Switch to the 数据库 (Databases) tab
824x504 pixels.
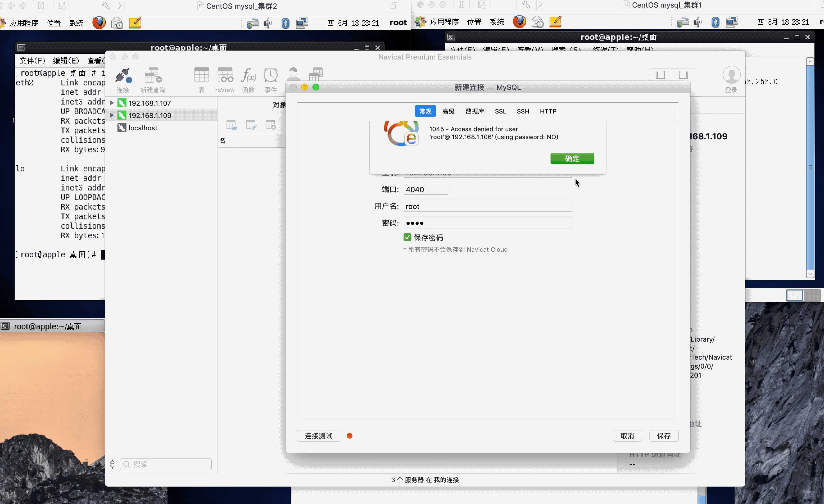[x=475, y=111]
